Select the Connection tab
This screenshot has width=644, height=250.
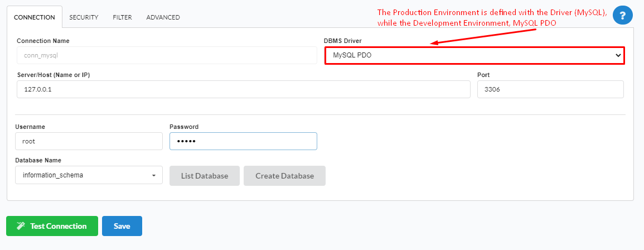click(x=35, y=17)
